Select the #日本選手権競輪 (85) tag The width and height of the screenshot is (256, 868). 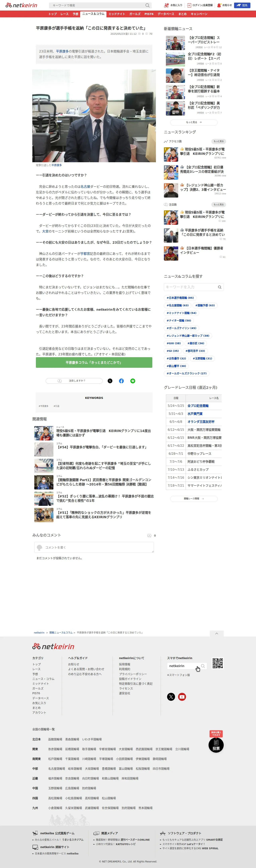pos(180,298)
